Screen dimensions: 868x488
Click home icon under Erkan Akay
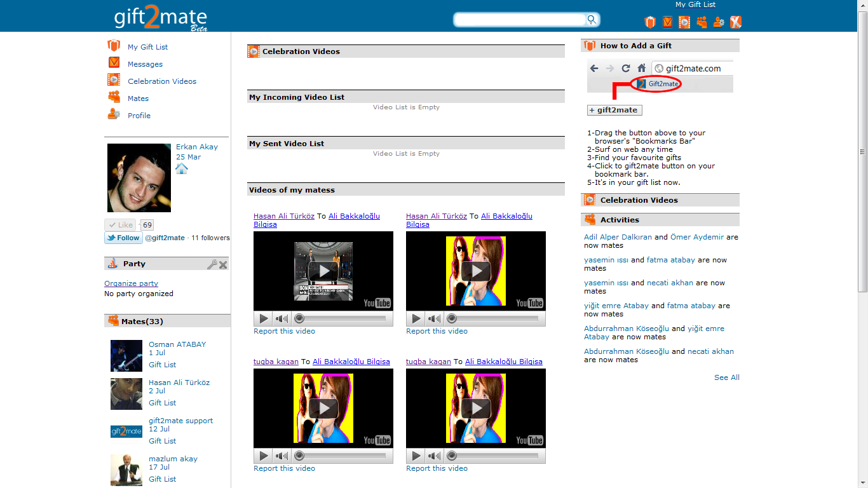(182, 168)
